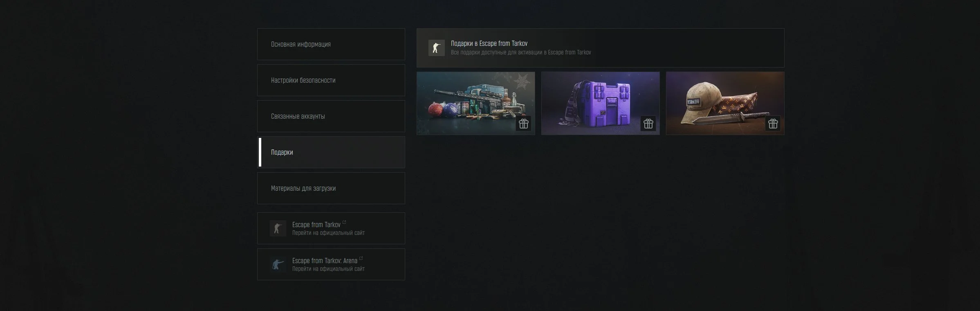The height and width of the screenshot is (311, 980).
Task: Click the Подарки в Escape from Tarkov heading
Action: (489, 43)
